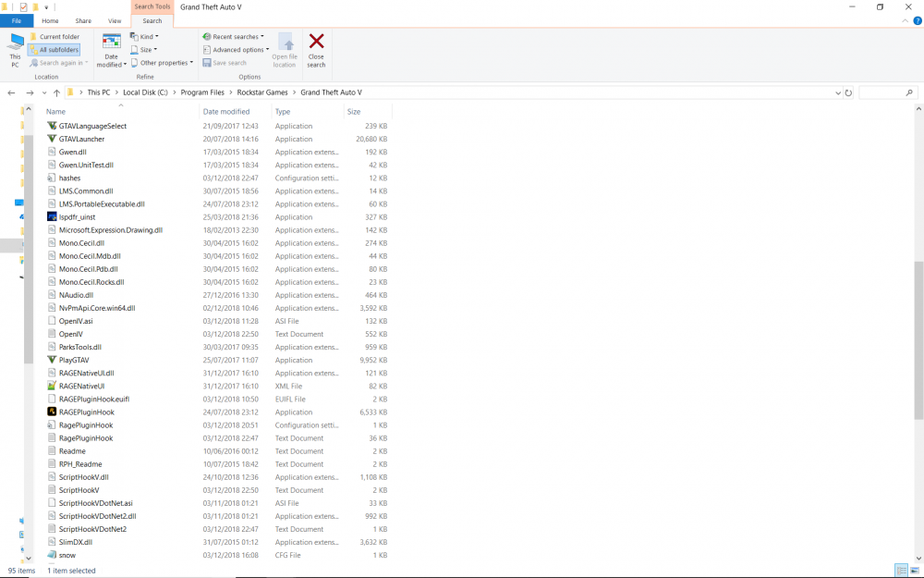The height and width of the screenshot is (578, 924).
Task: Click Properties checkmark icon in title bar
Action: click(24, 7)
